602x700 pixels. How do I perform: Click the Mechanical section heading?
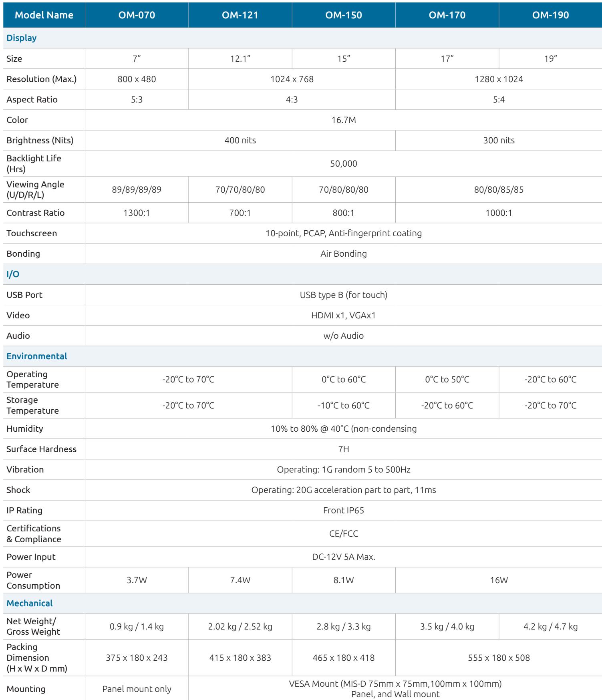click(x=30, y=603)
